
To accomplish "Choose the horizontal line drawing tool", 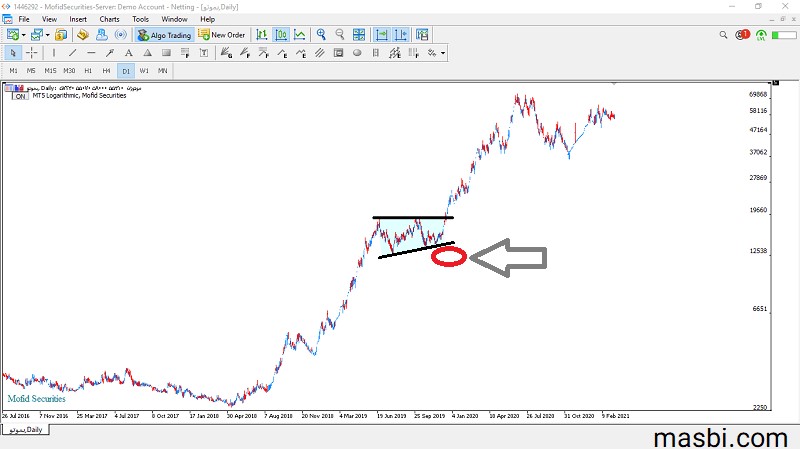I will [91, 53].
